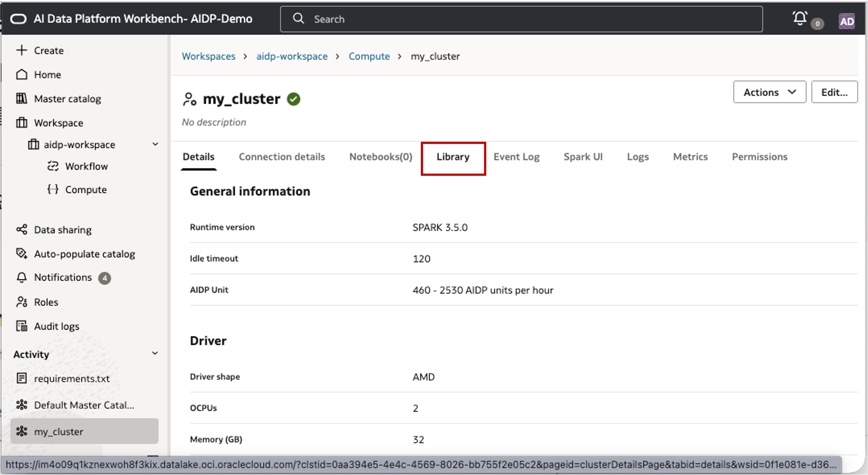The image size is (868, 475).
Task: Open the Workflow item
Action: (x=86, y=166)
